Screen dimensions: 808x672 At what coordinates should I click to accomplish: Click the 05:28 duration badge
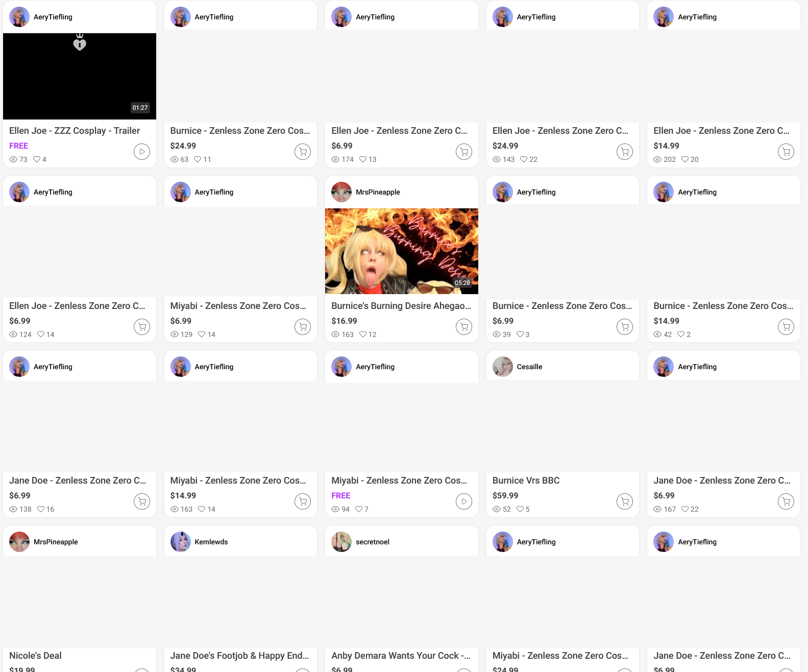(x=462, y=283)
